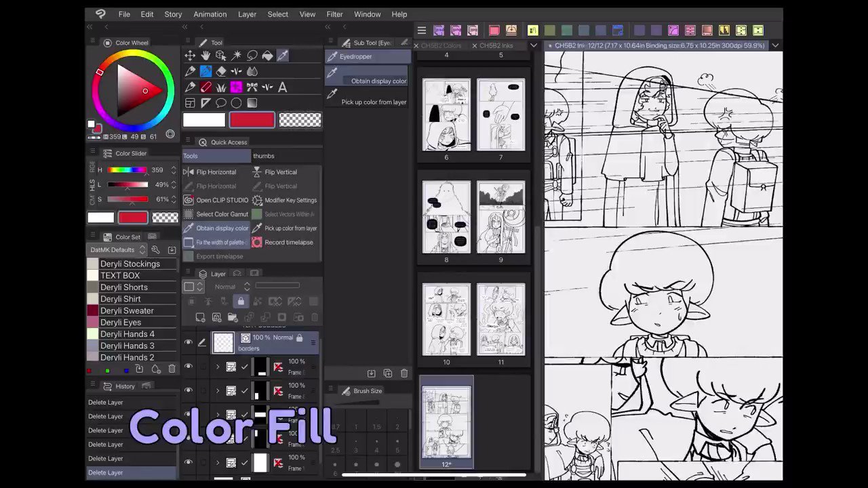Expand the first Frame folder layer
The height and width of the screenshot is (488, 868).
pyautogui.click(x=218, y=367)
